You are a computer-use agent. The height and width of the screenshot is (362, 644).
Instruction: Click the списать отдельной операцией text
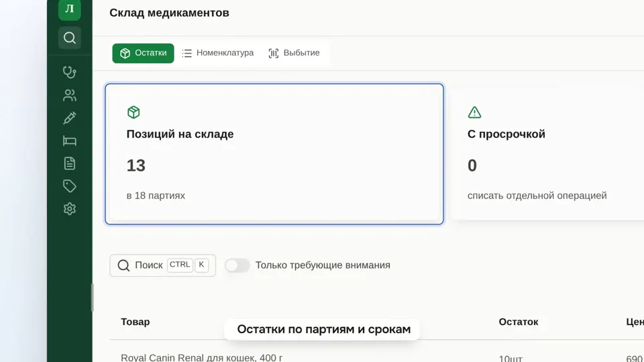point(537,195)
